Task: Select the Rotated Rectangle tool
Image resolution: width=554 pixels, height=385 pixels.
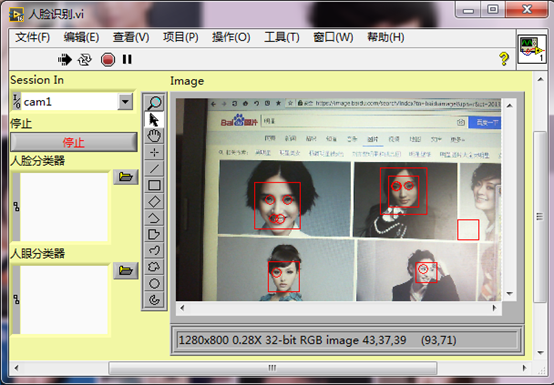Action: coord(154,202)
